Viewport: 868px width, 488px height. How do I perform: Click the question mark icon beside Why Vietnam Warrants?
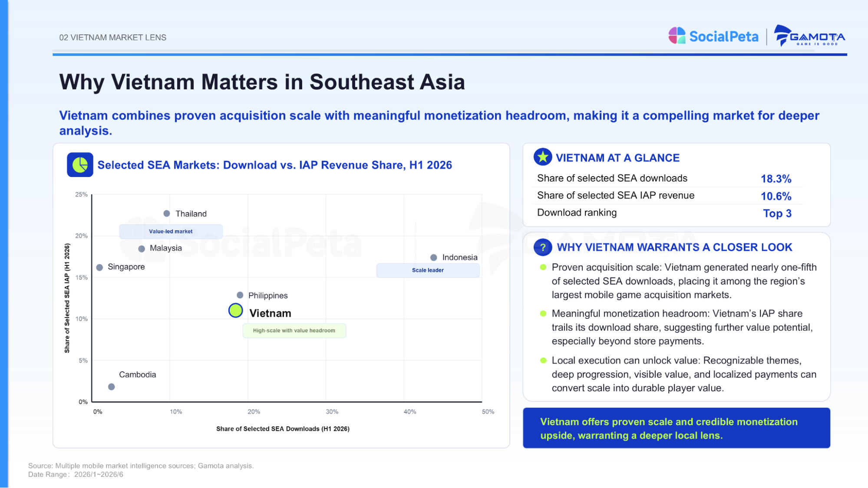[543, 247]
